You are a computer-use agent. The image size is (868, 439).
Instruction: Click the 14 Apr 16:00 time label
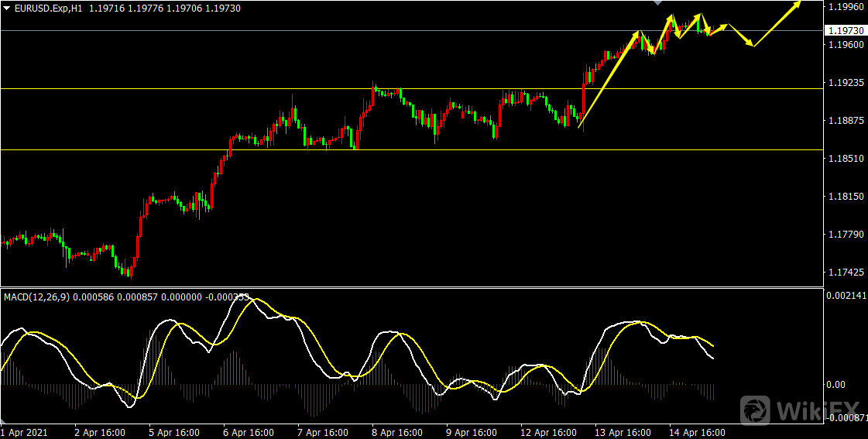(x=697, y=432)
